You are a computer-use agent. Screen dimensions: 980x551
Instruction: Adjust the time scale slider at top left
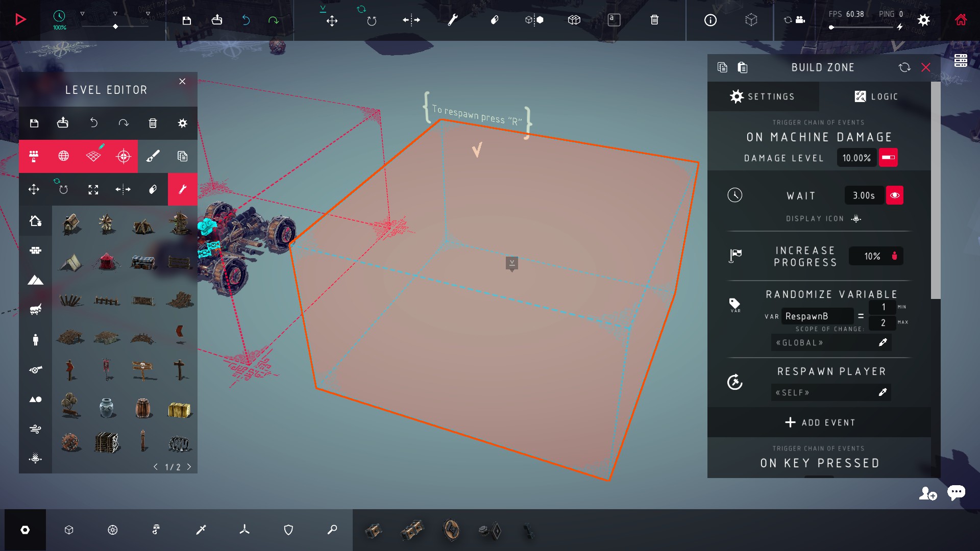(115, 27)
